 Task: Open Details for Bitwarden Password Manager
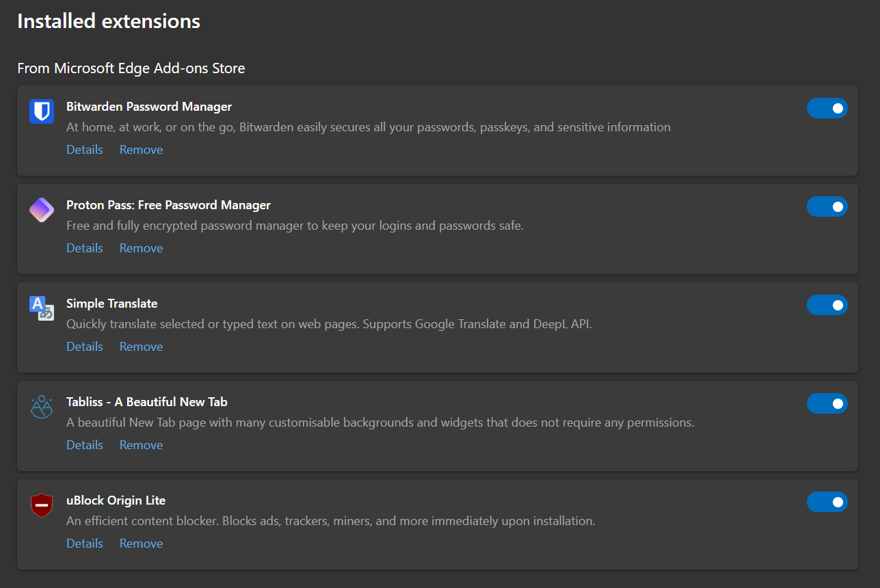coord(85,150)
